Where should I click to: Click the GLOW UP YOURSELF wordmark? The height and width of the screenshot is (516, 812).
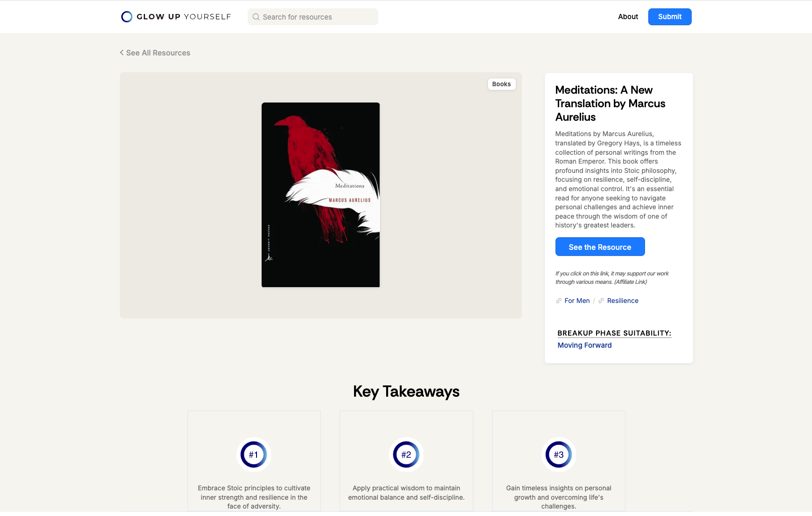(184, 17)
